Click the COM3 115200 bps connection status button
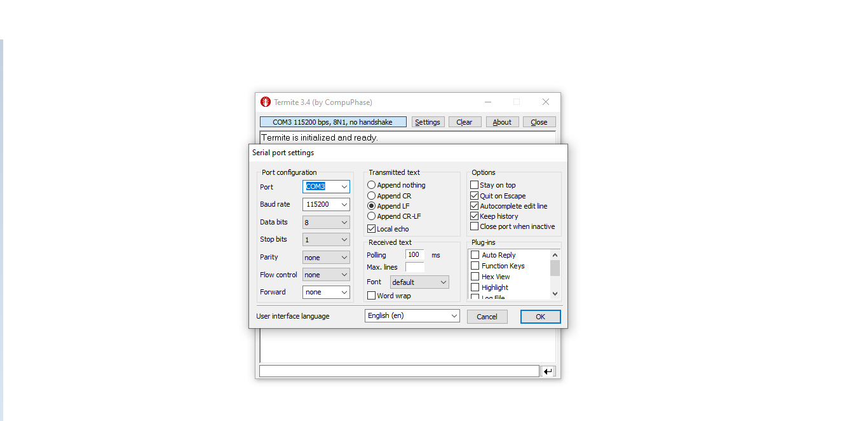Screen dimensions: 868x421 click(x=333, y=121)
